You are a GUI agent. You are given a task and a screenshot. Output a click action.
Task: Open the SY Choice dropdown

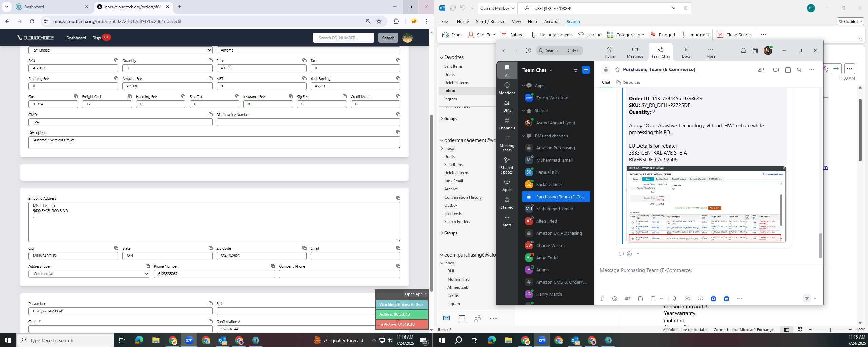coord(120,50)
